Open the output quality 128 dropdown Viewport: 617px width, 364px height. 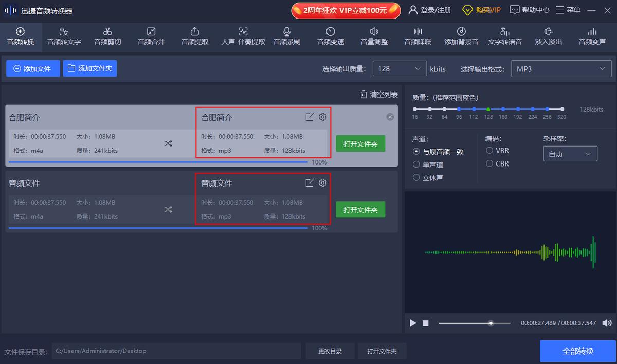click(x=400, y=68)
